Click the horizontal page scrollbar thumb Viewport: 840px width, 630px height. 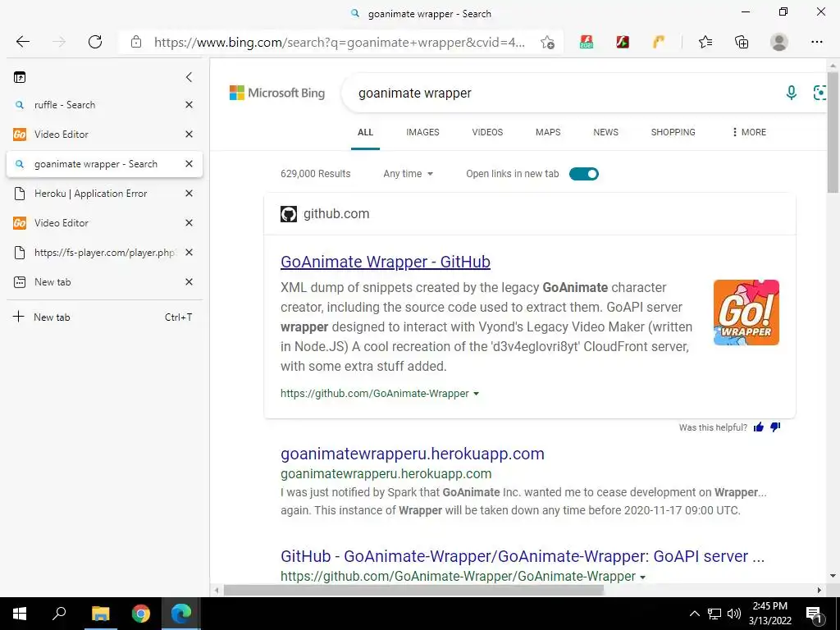click(x=413, y=590)
